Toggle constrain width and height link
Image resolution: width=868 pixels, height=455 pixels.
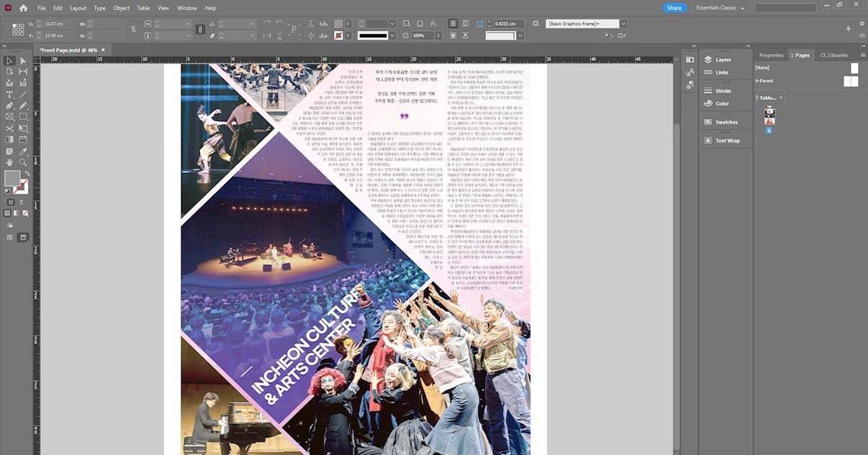(133, 30)
